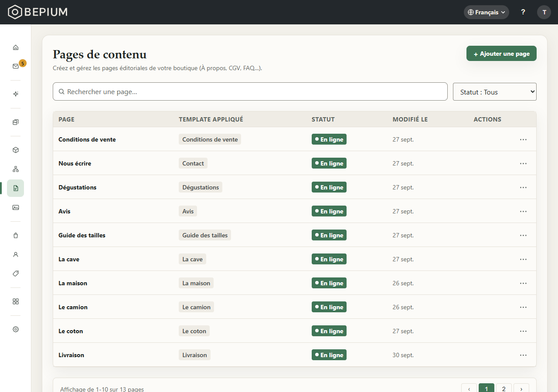Open actions menu for Avis row

(x=523, y=211)
